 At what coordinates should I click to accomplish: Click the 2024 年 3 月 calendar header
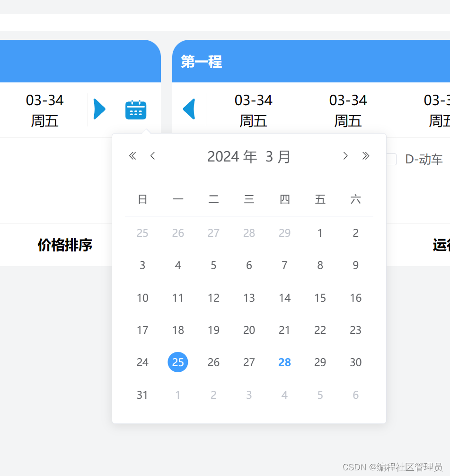point(249,156)
